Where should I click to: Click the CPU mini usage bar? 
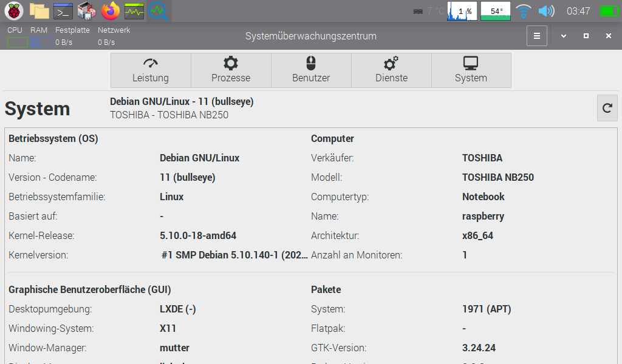[x=18, y=42]
